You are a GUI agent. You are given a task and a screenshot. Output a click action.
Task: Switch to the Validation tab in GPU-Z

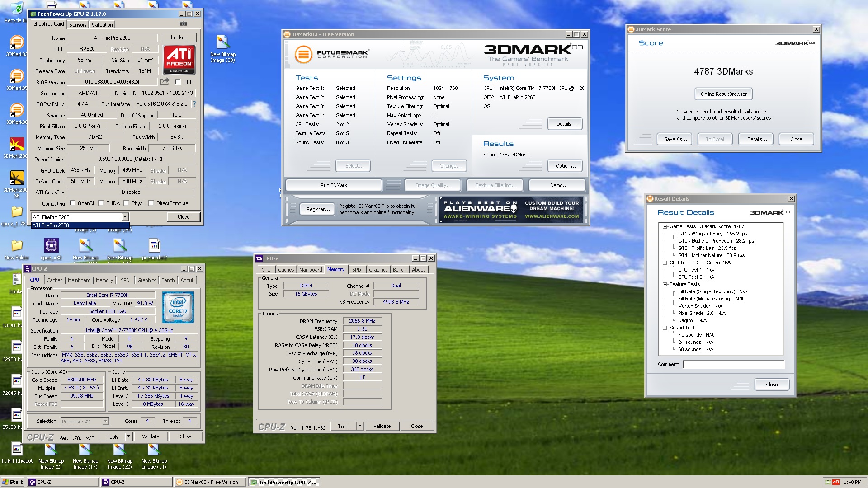(x=102, y=25)
